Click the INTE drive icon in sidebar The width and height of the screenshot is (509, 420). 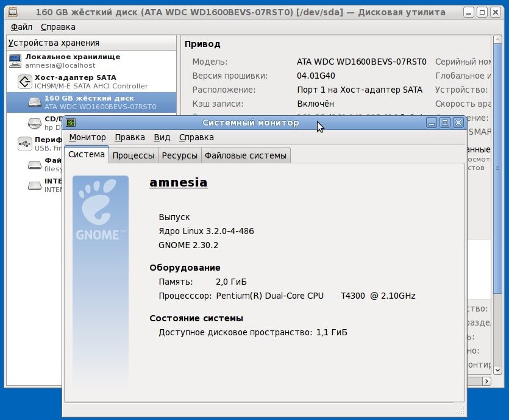coord(34,185)
